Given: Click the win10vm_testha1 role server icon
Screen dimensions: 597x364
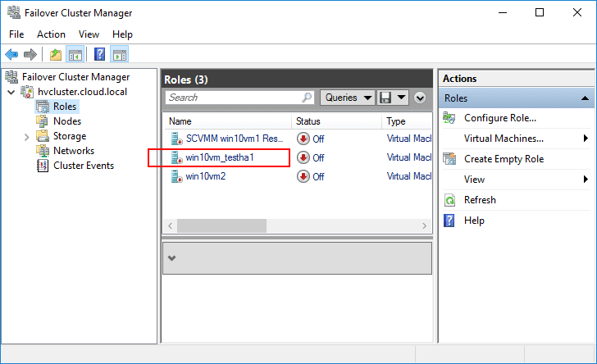Looking at the screenshot, I should point(176,157).
